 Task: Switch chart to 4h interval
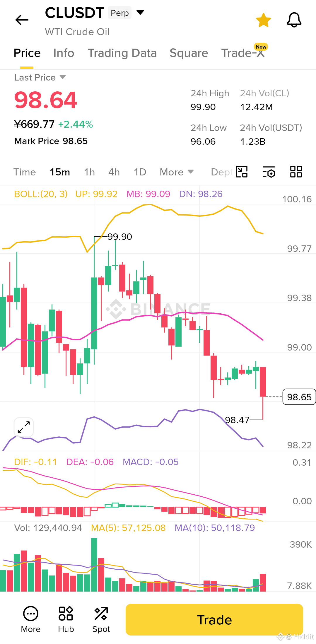click(114, 172)
